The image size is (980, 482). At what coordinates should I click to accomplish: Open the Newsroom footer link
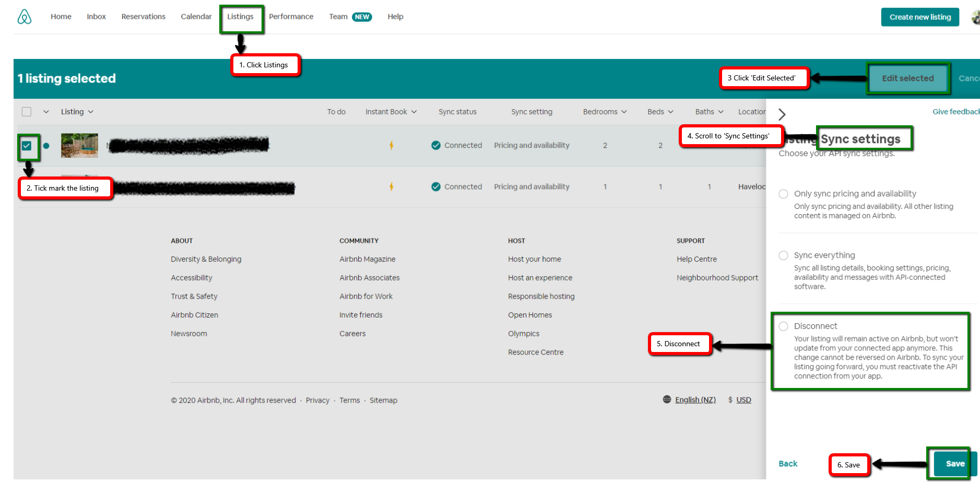(x=189, y=334)
